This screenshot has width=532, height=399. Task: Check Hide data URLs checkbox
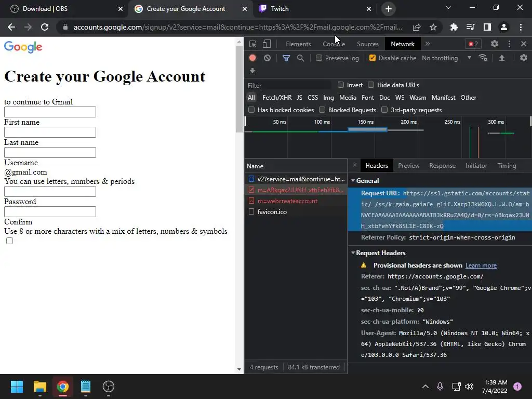[x=371, y=85]
